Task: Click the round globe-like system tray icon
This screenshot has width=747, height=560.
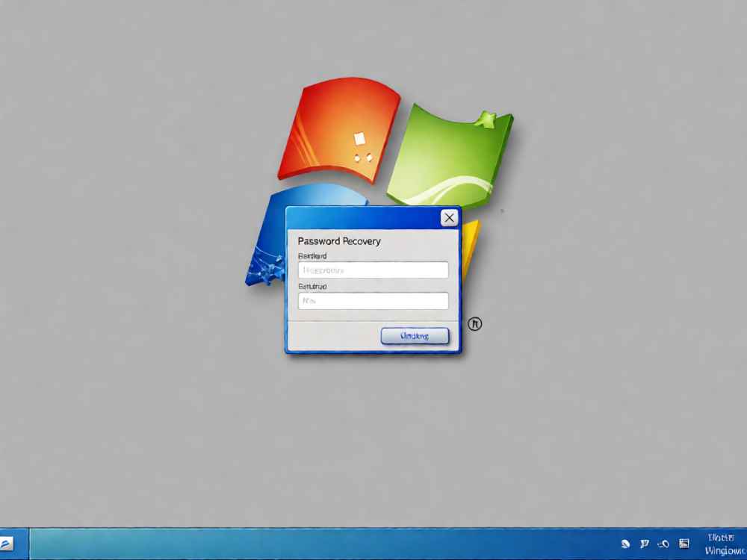Action: coord(625,544)
